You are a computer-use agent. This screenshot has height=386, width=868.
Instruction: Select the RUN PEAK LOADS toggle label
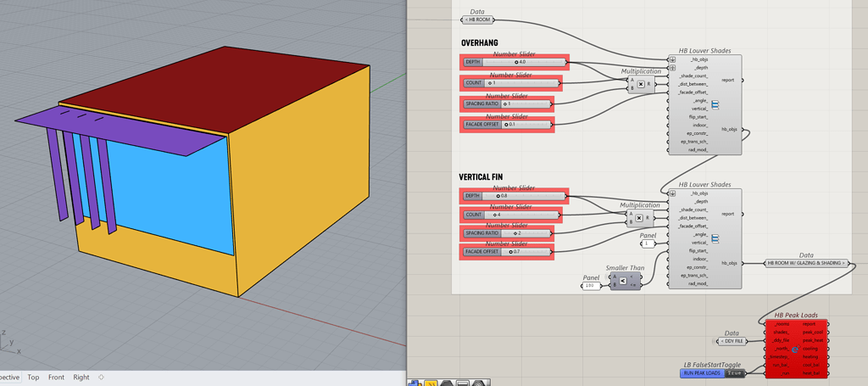coord(702,373)
